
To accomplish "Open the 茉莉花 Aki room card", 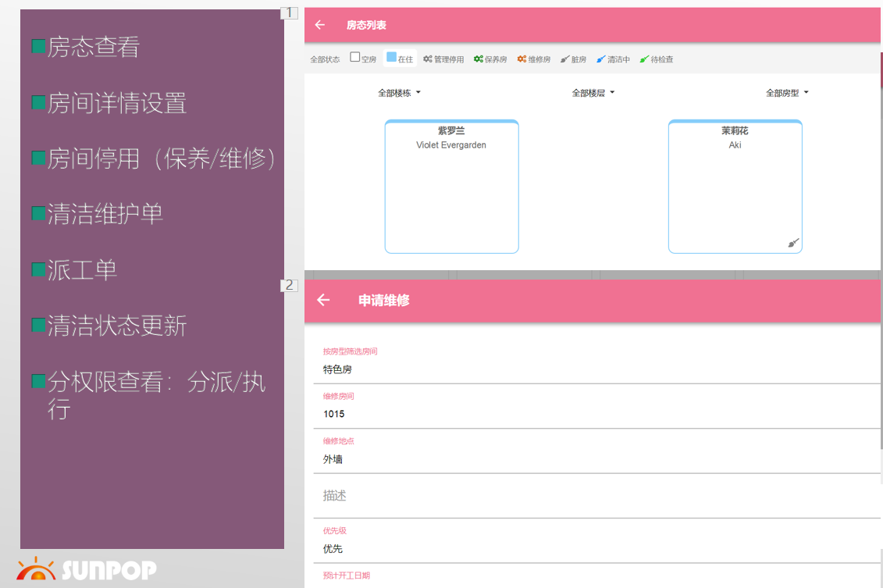I will pyautogui.click(x=735, y=187).
